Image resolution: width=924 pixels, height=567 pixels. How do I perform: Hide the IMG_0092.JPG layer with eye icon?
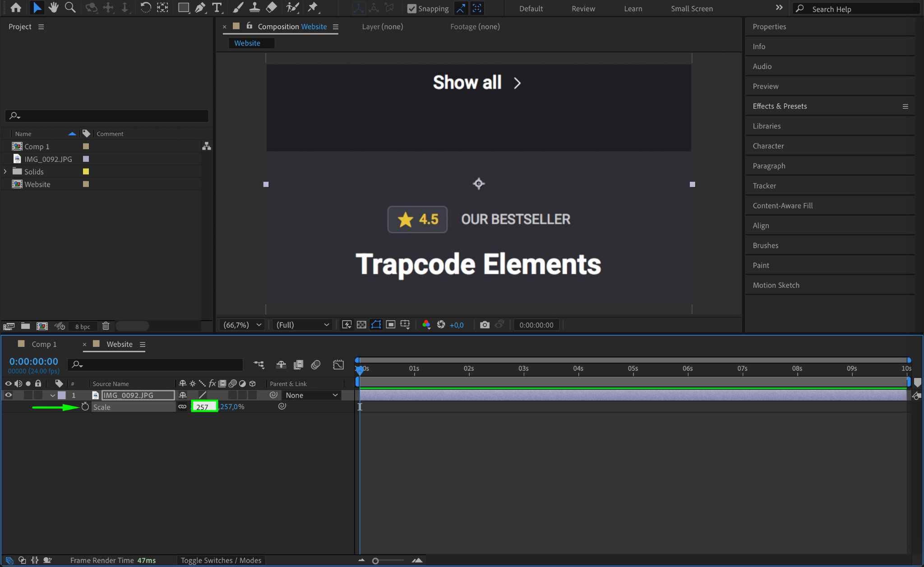pos(8,395)
